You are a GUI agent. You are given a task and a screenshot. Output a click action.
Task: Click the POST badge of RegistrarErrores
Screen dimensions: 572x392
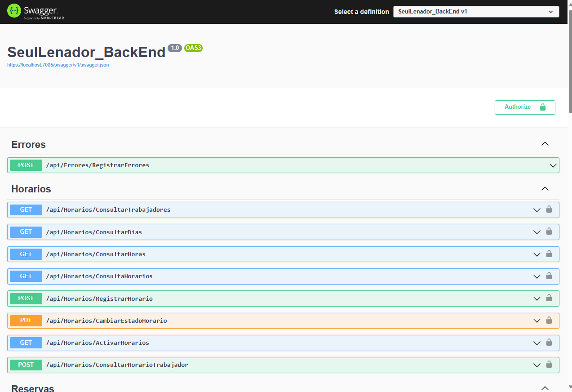click(26, 165)
